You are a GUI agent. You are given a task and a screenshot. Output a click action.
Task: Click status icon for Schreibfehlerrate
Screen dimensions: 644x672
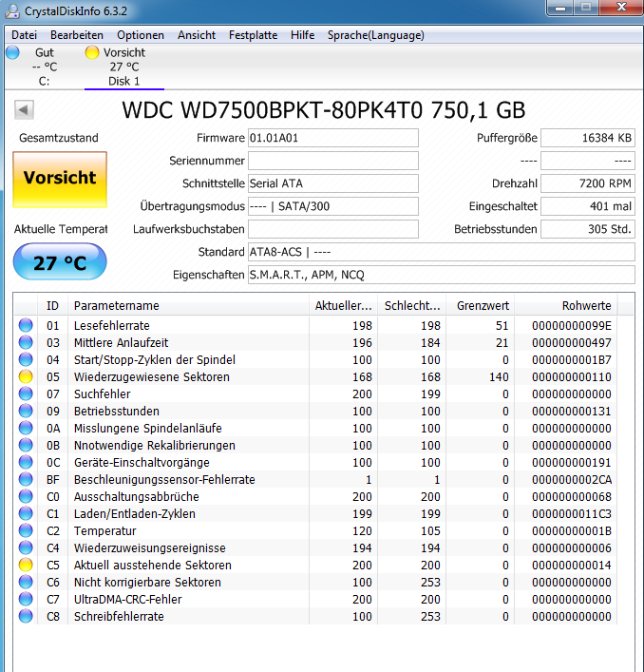[26, 616]
